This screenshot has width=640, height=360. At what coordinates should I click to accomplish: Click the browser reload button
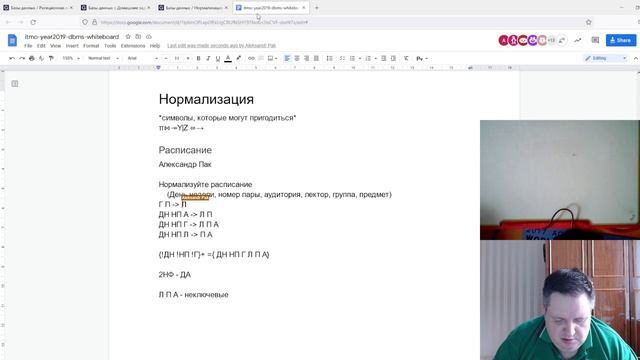33,22
